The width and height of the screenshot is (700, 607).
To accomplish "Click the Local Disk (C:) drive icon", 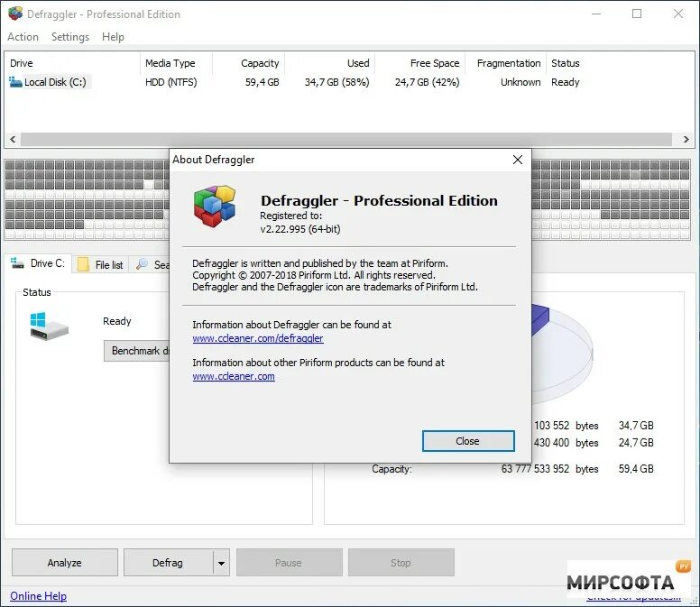I will click(15, 82).
